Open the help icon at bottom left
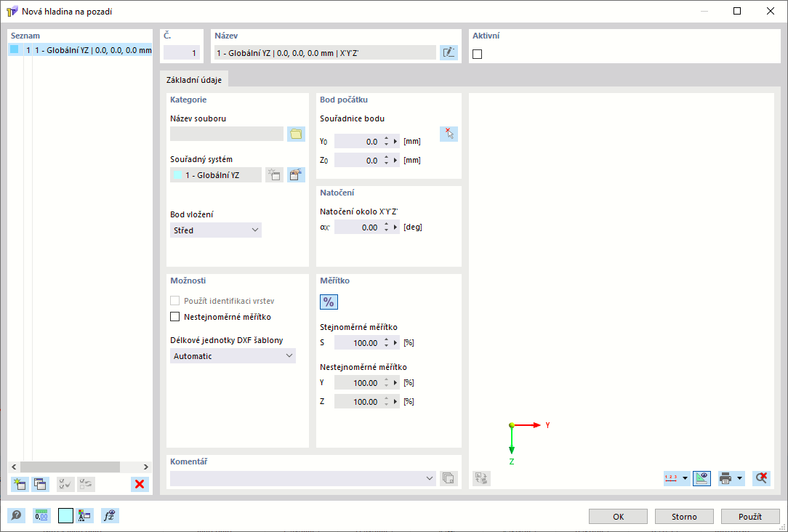The width and height of the screenshot is (788, 532). (x=17, y=515)
